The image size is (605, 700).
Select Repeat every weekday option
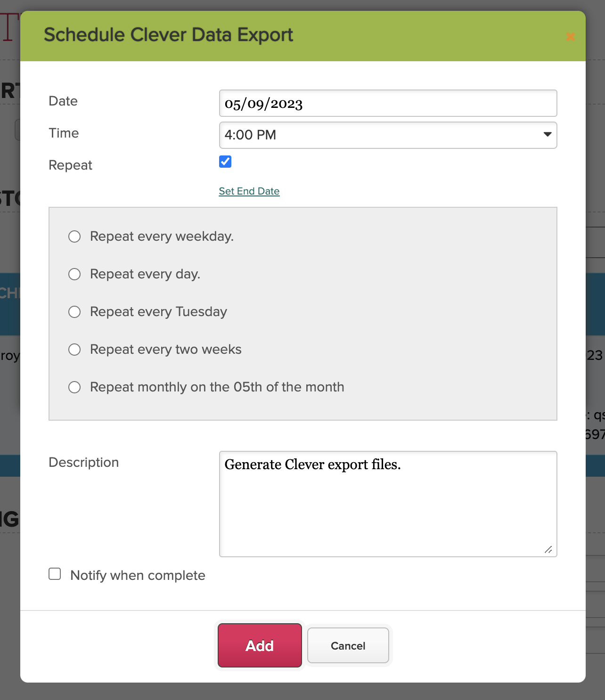click(x=74, y=236)
